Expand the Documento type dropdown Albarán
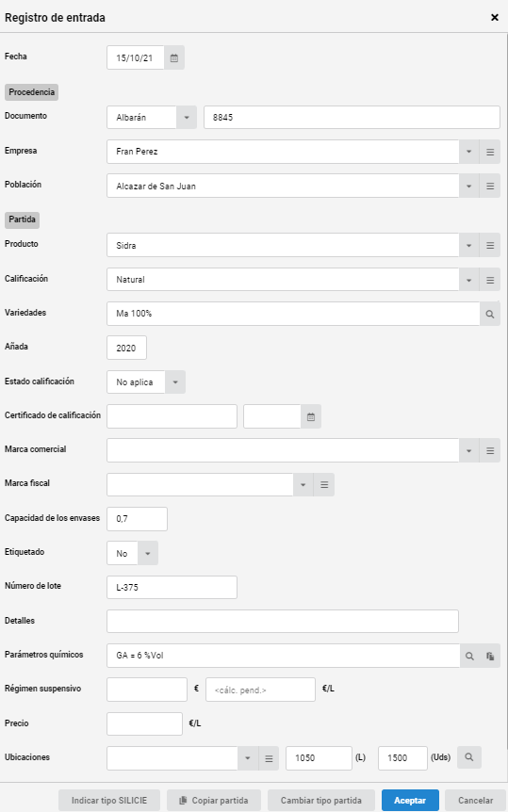Screen dimensions: 508x812 coord(187,118)
